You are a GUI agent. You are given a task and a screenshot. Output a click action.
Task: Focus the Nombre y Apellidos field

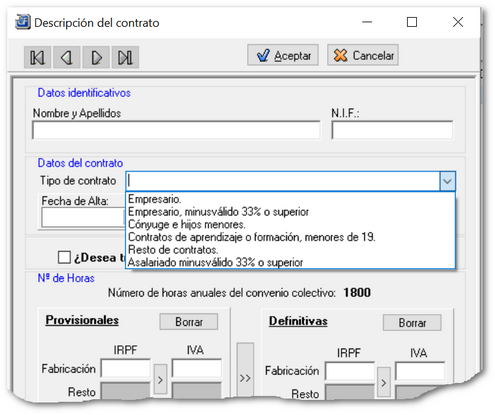tap(176, 130)
